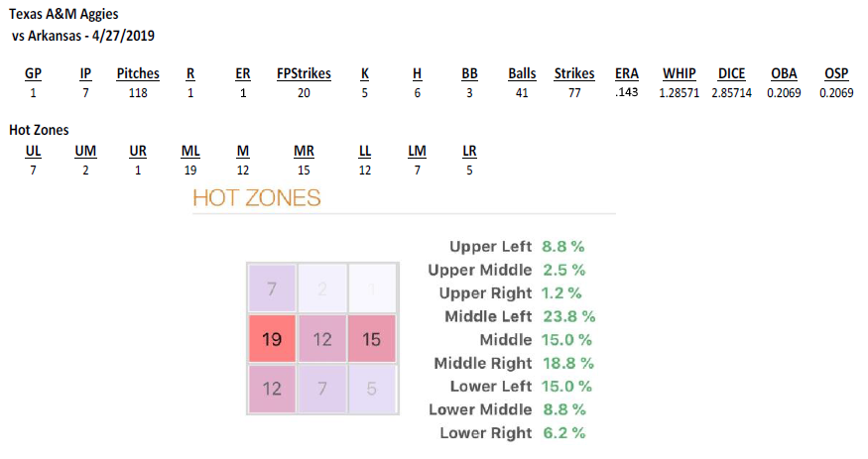Select the "FPStrikes" column header
868x459 pixels.
click(x=305, y=73)
